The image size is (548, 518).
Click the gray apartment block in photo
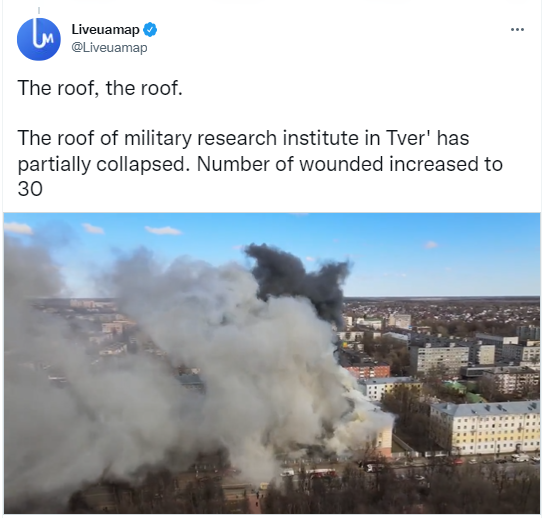(440, 359)
